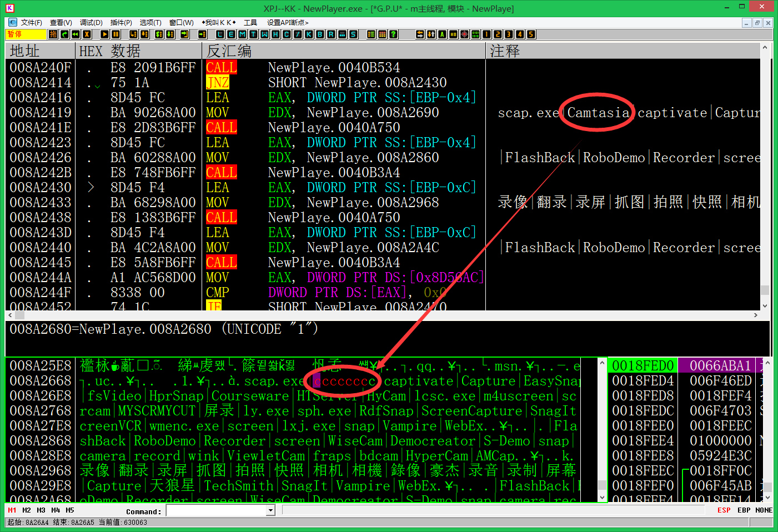The image size is (778, 532).
Task: Click the Execute Till Return icon
Action: [x=185, y=34]
